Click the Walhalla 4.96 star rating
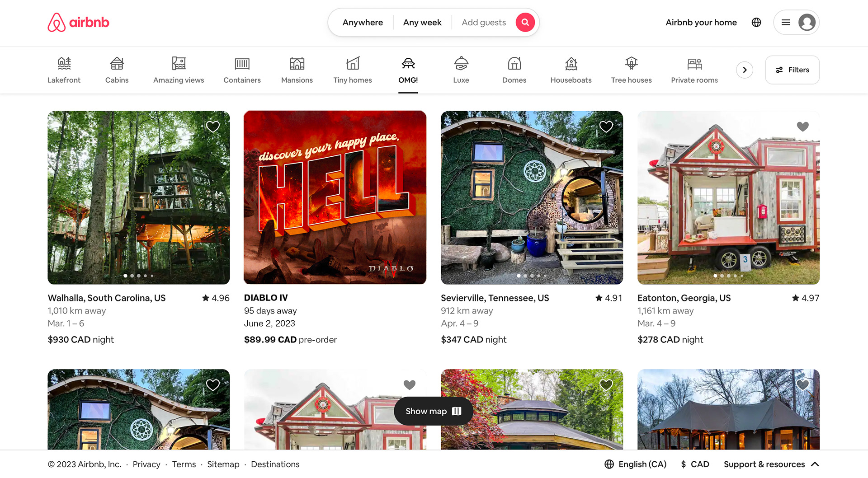 tap(216, 298)
